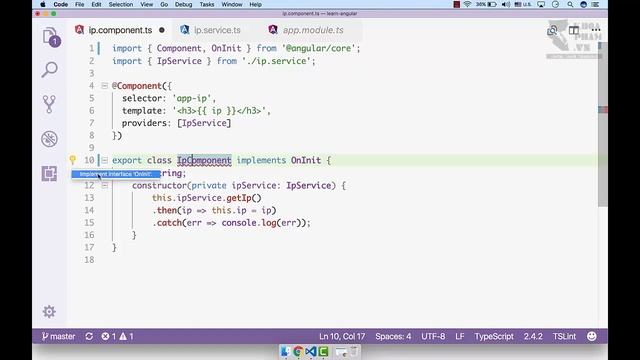
Task: Switch to the ip.service.ts tab
Action: click(217, 30)
